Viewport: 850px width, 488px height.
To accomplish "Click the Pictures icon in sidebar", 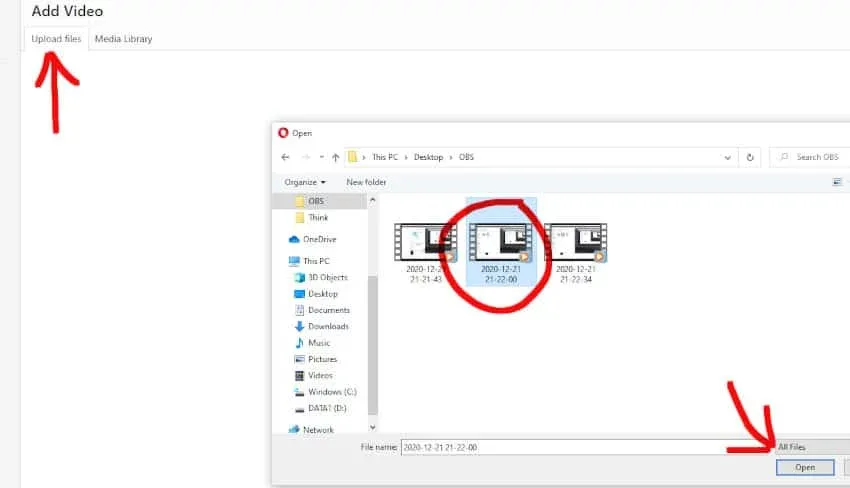I will pyautogui.click(x=299, y=359).
